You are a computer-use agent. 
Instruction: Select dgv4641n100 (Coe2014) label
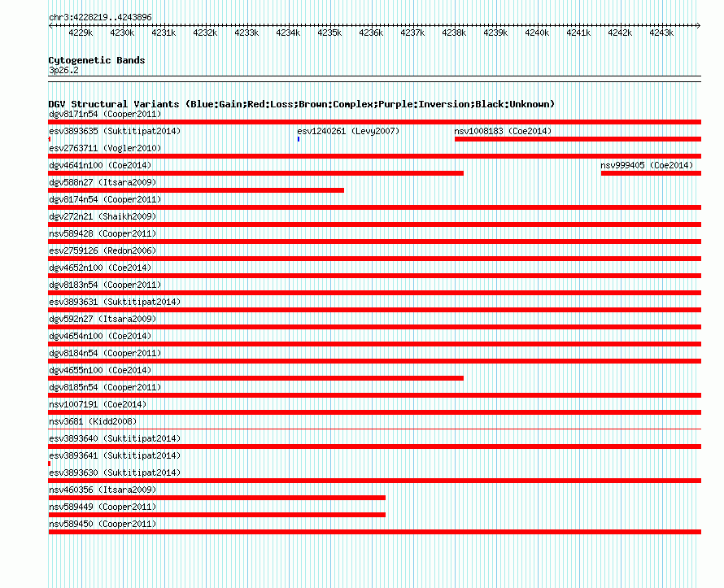[x=100, y=165]
